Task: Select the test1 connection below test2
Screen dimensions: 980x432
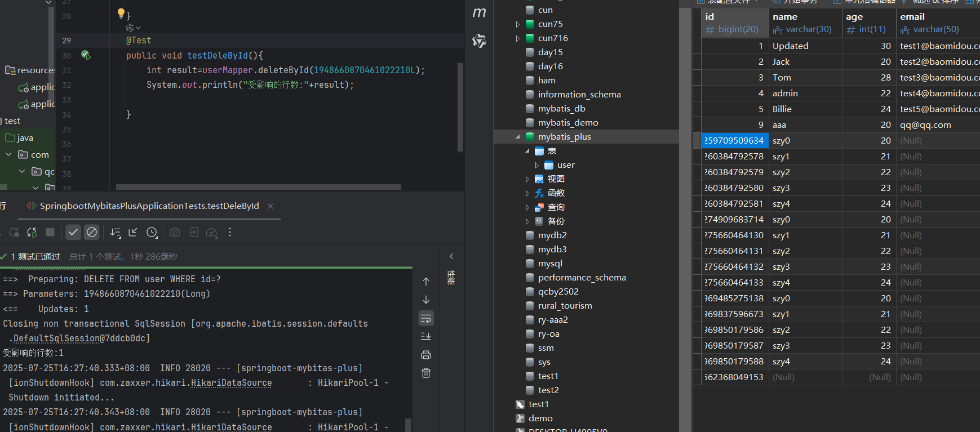Action: 538,404
